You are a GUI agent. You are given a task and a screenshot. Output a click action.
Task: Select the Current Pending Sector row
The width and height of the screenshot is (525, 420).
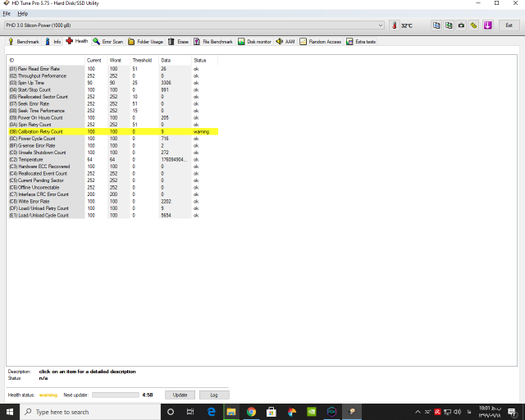(x=113, y=180)
